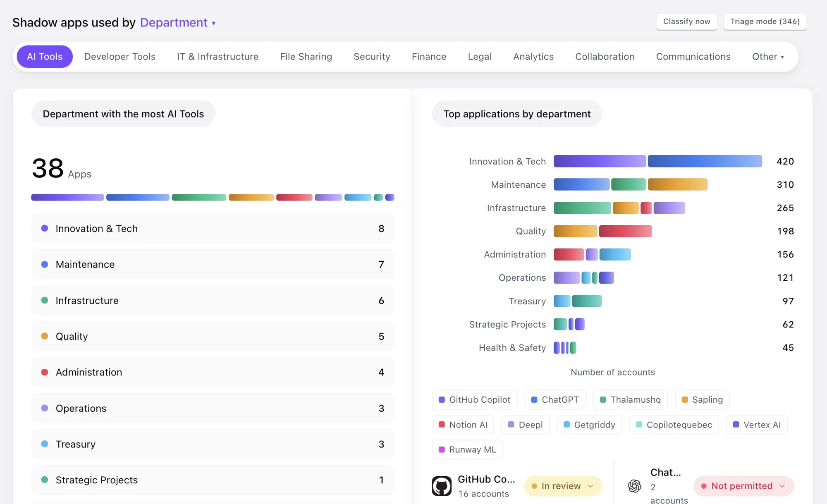Image resolution: width=827 pixels, height=504 pixels.
Task: Switch to the Finance tab
Action: point(429,57)
